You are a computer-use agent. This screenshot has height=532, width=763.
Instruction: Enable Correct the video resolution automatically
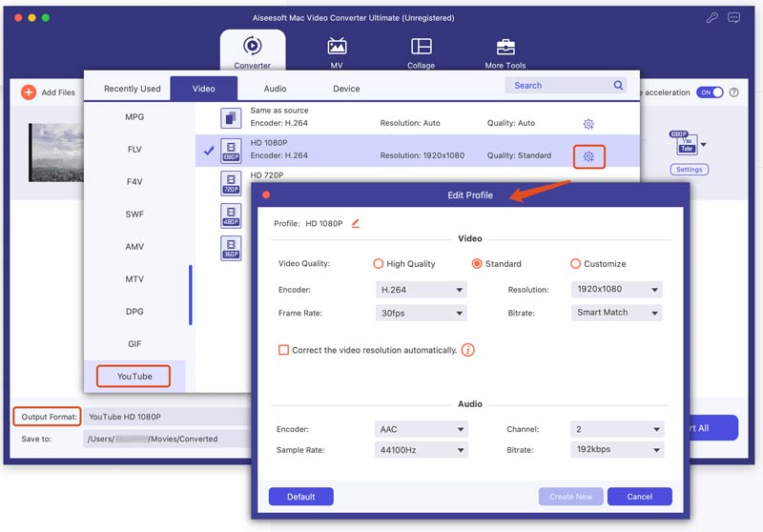coord(283,350)
